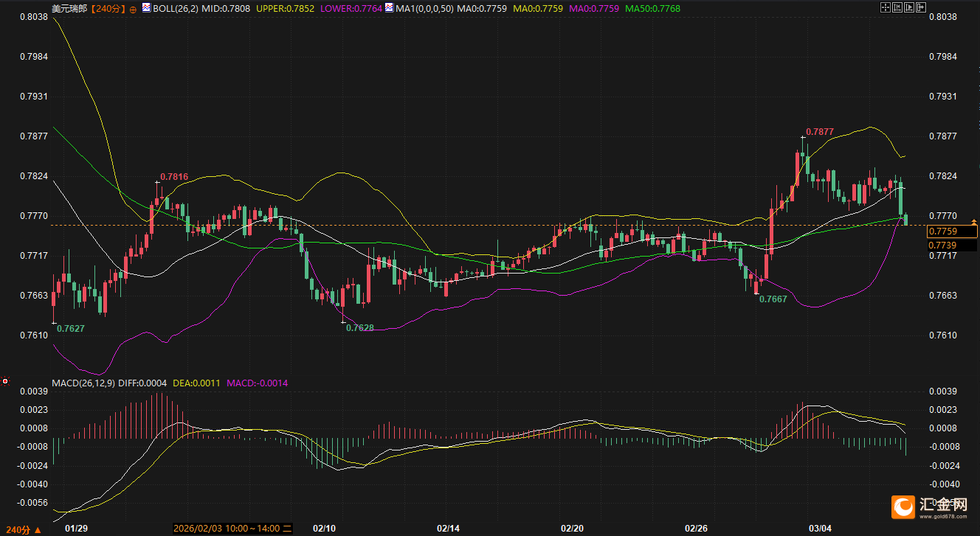Viewport: 980px width, 536px height.
Task: Click the red dot marker left of MACD panel
Action: click(5, 382)
